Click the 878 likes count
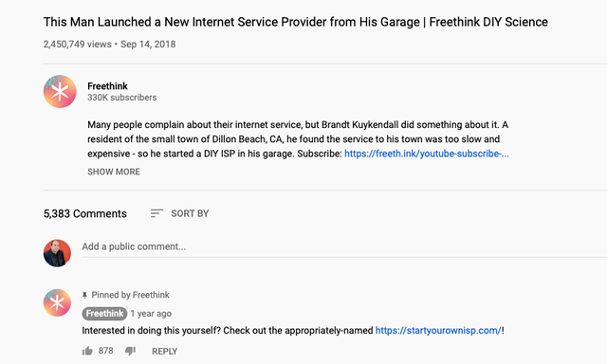The image size is (607, 364). click(105, 351)
